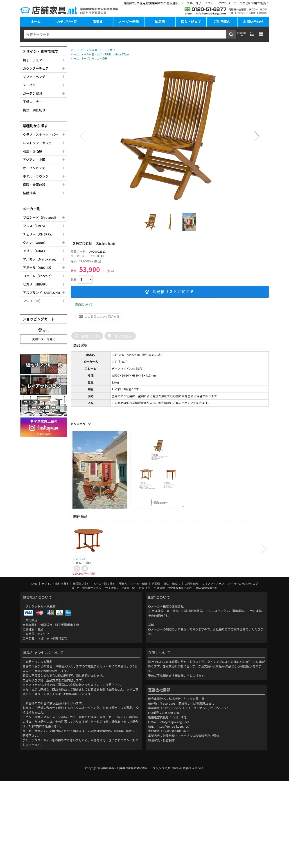Click the あとで見る bookmark button
Screen dimensions: 289x868
[x=120, y=336]
